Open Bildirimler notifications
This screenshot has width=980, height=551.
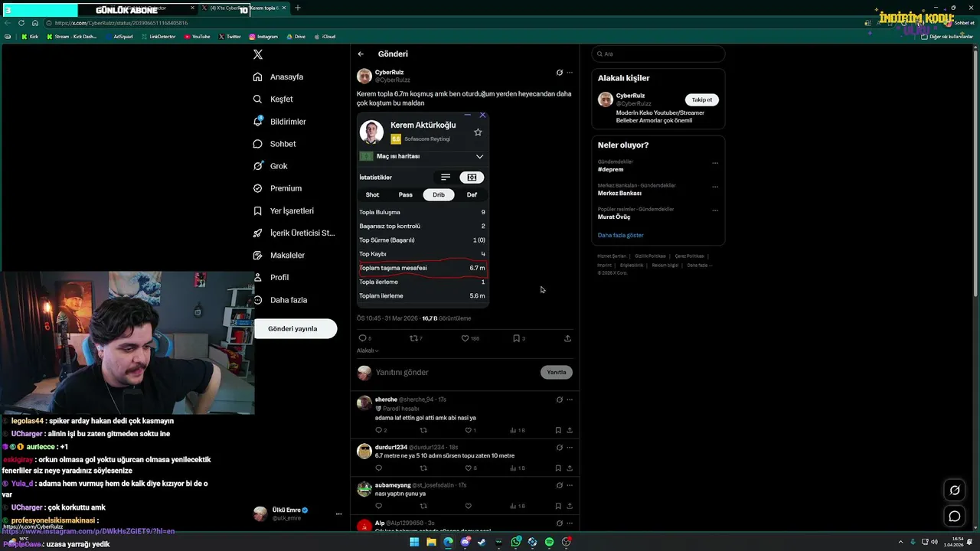[x=279, y=122]
